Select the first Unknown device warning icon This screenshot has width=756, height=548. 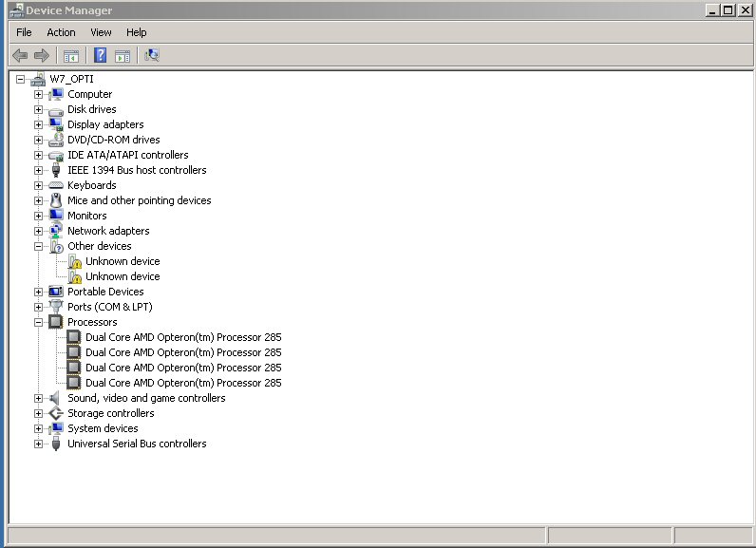tap(75, 261)
